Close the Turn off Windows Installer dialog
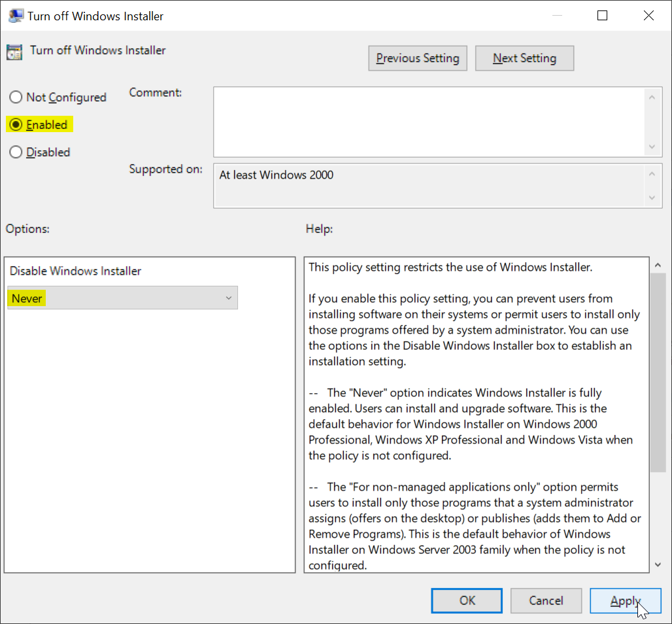Viewport: 672px width, 624px height. [x=648, y=16]
